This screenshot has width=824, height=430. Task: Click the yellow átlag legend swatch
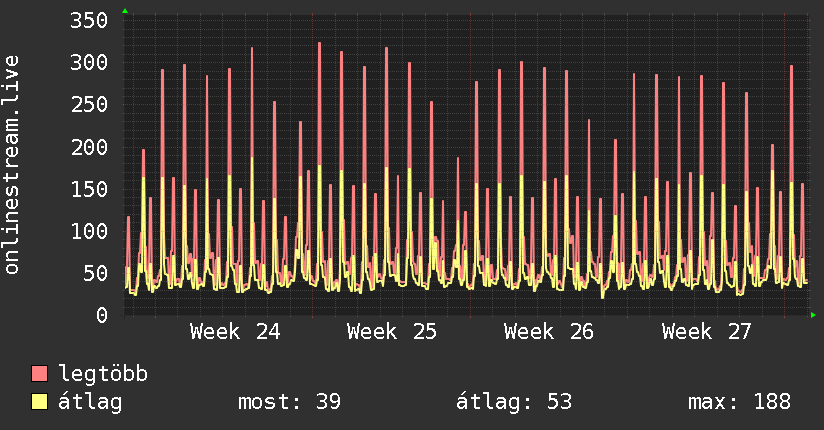[x=39, y=402]
